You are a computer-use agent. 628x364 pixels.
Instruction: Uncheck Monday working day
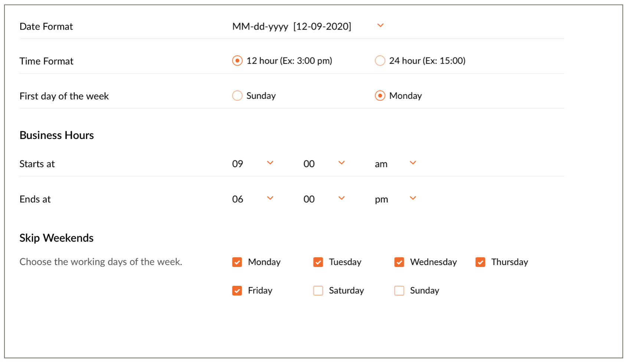click(x=237, y=262)
